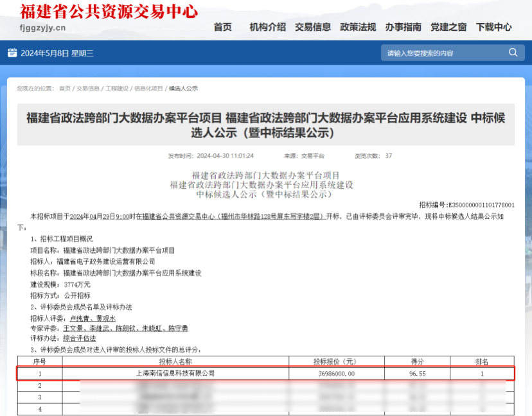Open the 办事指南 navigation item
This screenshot has width=532, height=416.
pyautogui.click(x=403, y=27)
